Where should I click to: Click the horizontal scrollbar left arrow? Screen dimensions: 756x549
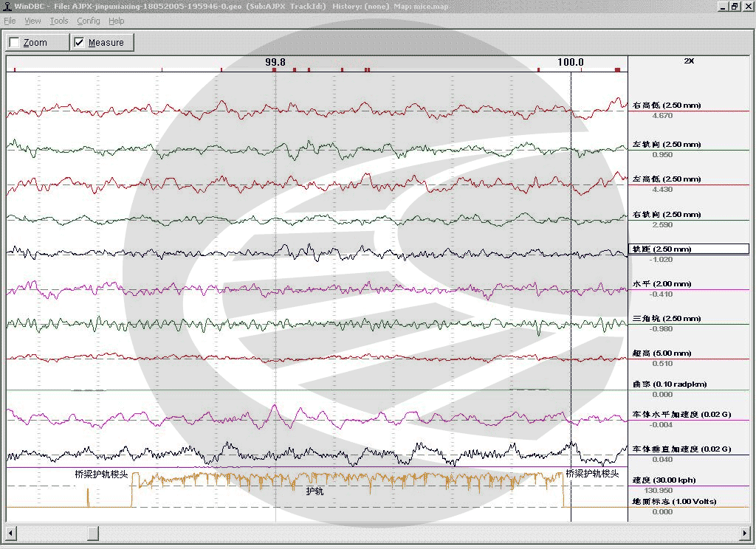(x=10, y=533)
